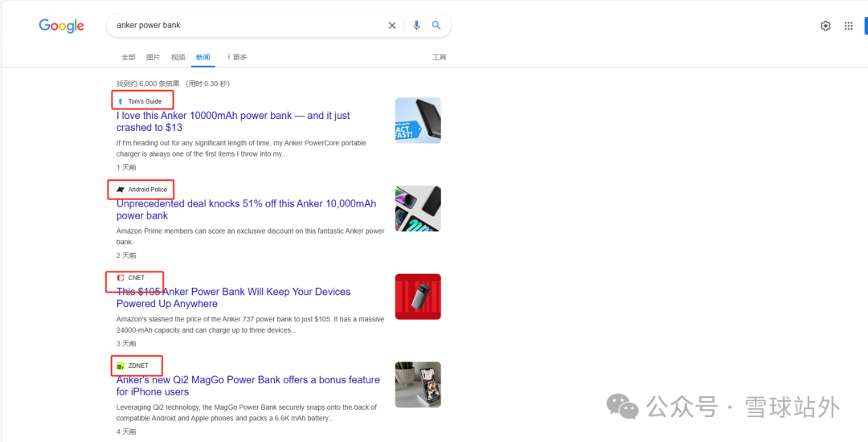Screen dimensions: 868x442
Task: Click the Google logo
Action: point(61,26)
